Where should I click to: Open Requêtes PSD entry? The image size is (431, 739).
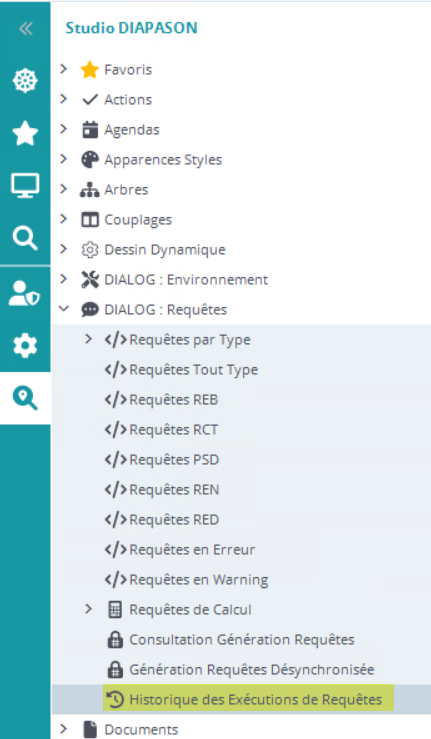click(174, 460)
